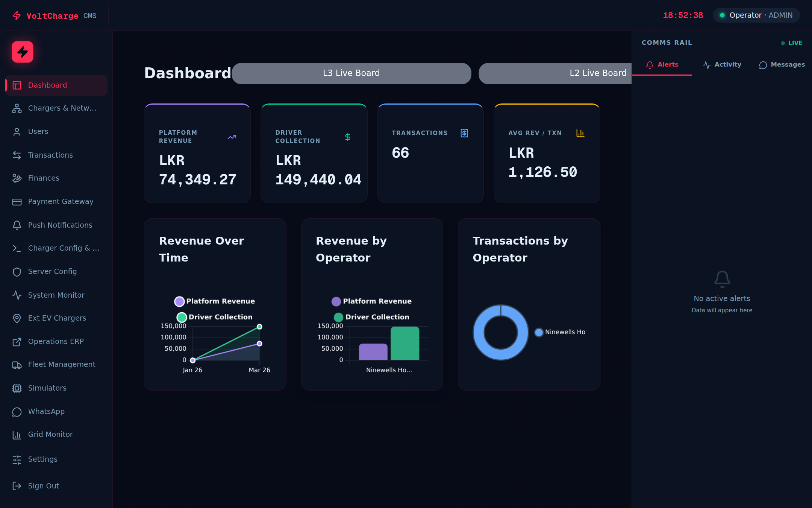
Task: Open the L3 Live Board
Action: tap(351, 73)
